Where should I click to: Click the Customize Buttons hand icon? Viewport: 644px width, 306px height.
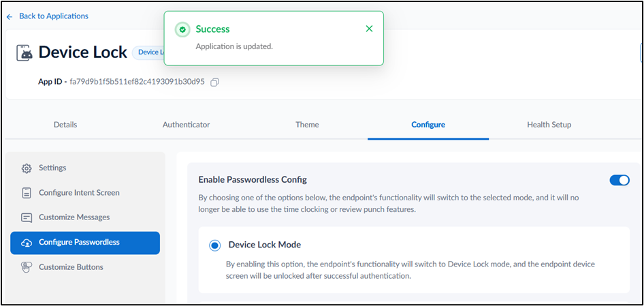(27, 267)
